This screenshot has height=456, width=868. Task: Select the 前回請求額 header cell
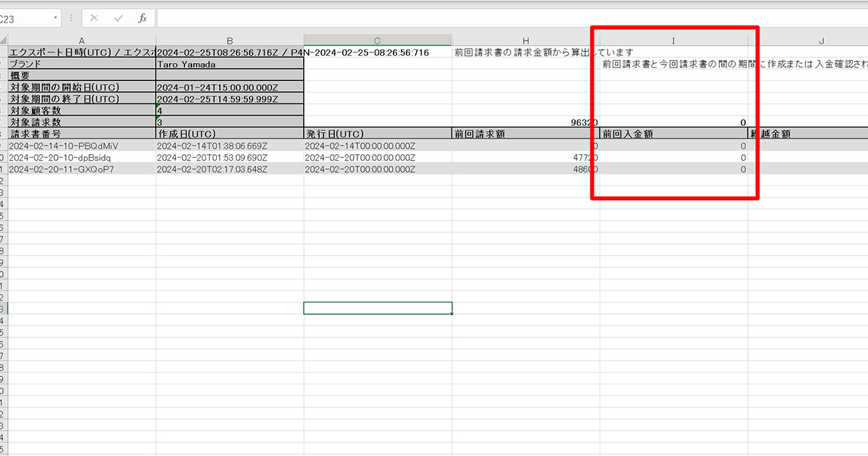pyautogui.click(x=526, y=134)
